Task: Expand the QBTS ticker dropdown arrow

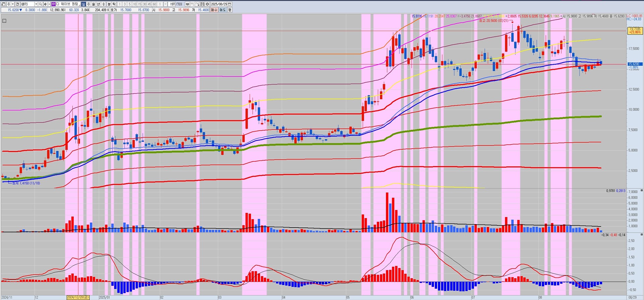Action: [x=36, y=4]
